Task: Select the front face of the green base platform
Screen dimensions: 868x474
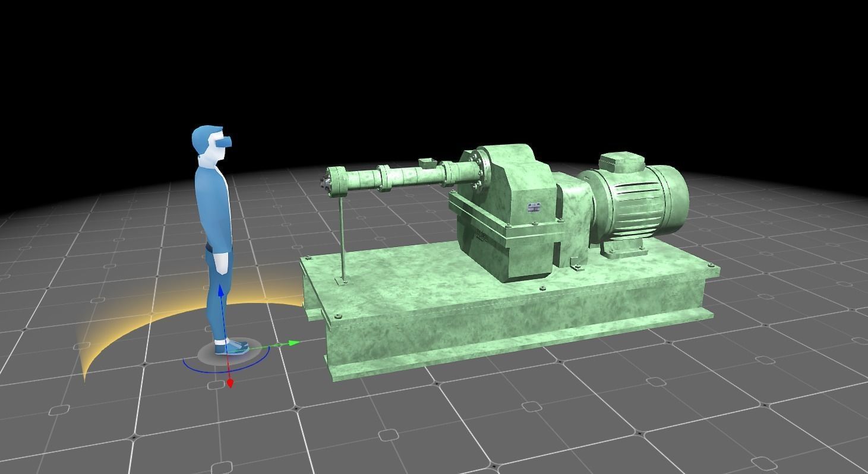Action: tap(517, 327)
